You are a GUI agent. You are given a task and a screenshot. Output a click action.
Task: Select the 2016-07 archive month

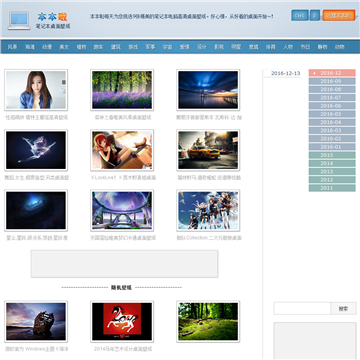coord(332,98)
